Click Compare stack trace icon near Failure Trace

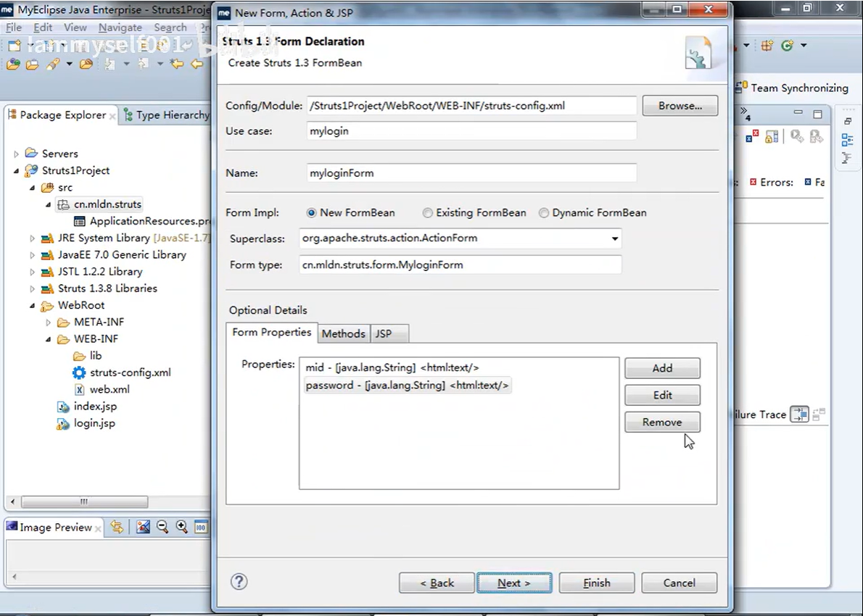point(799,414)
